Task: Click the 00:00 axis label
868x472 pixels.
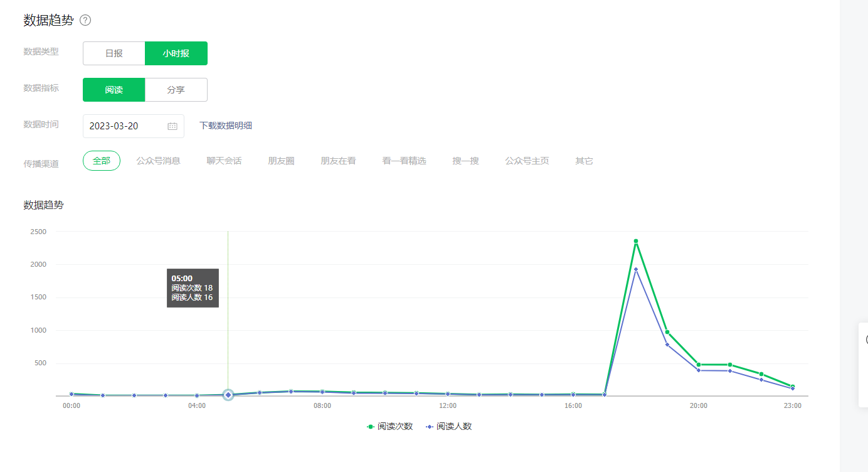Action: [71, 406]
